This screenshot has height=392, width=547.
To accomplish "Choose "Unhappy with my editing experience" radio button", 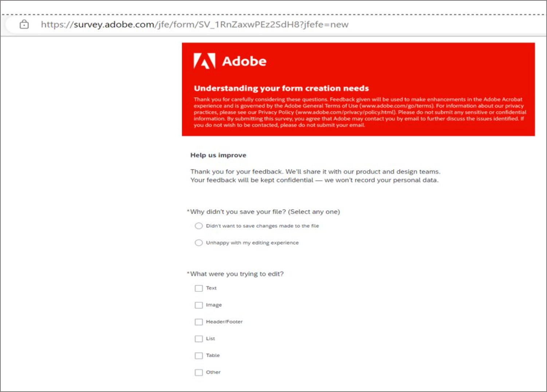I will coord(198,243).
